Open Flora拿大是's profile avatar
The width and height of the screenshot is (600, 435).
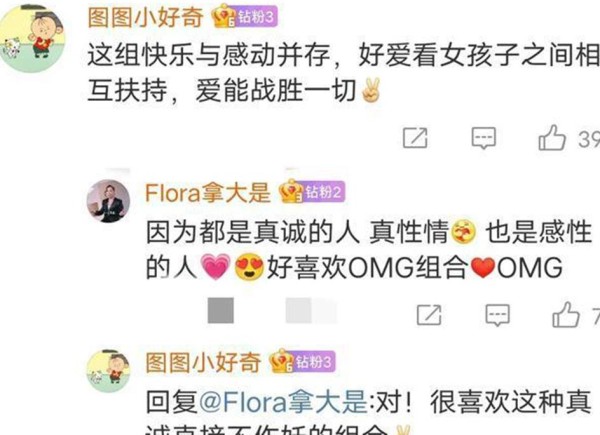pos(108,201)
